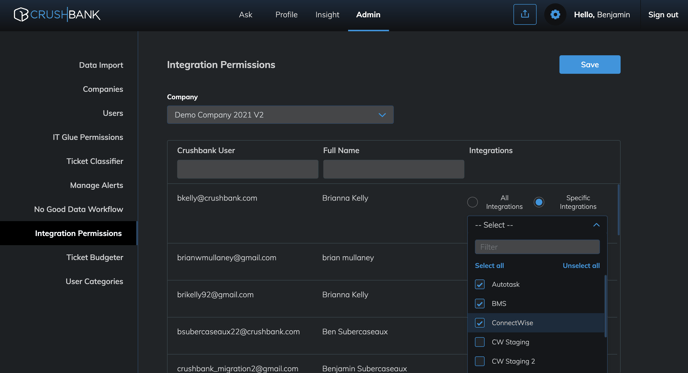This screenshot has width=688, height=373.
Task: Open User Categories page
Action: (94, 281)
